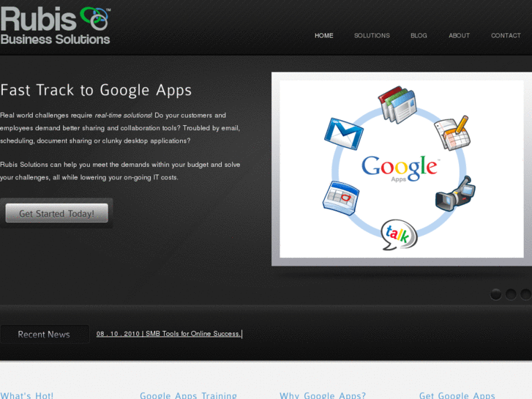Click the Google Video camcorder icon
This screenshot has height=399, width=532.
(x=455, y=193)
